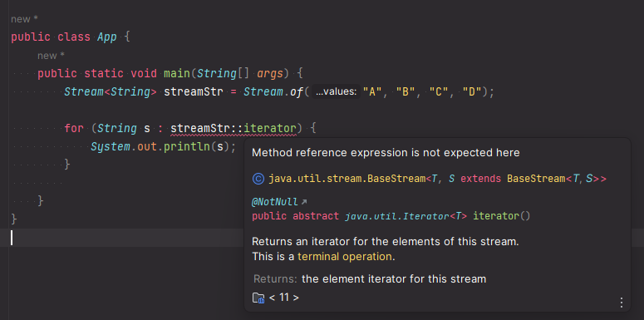Click the external arrow icon next to @NotNull
Screen dimensions: 644x320
[304, 202]
